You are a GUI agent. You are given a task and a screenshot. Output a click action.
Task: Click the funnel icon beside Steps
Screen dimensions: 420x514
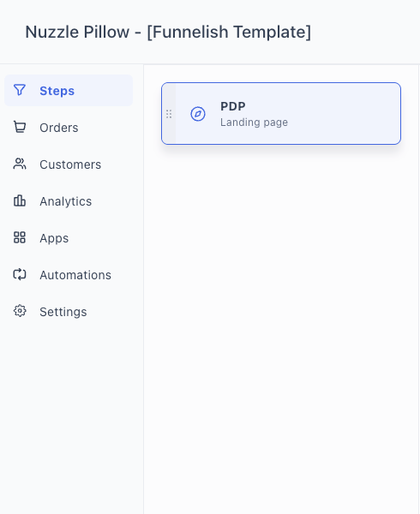click(20, 90)
